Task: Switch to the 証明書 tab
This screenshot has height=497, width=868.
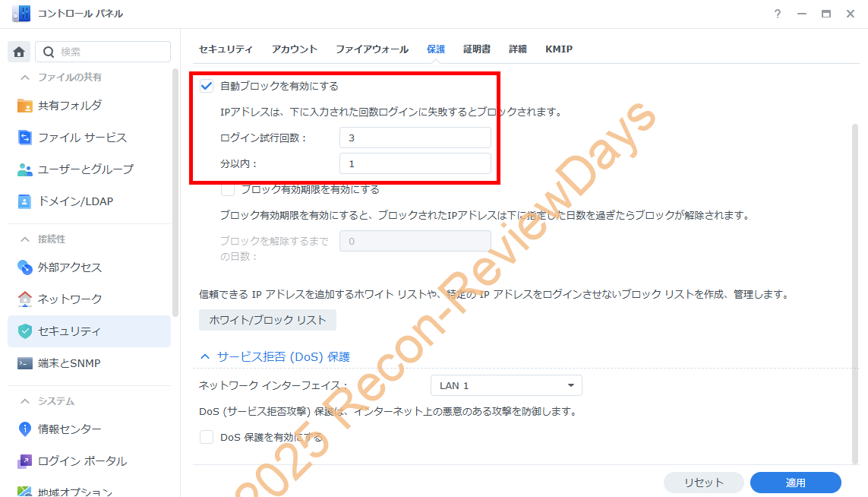Action: (477, 49)
